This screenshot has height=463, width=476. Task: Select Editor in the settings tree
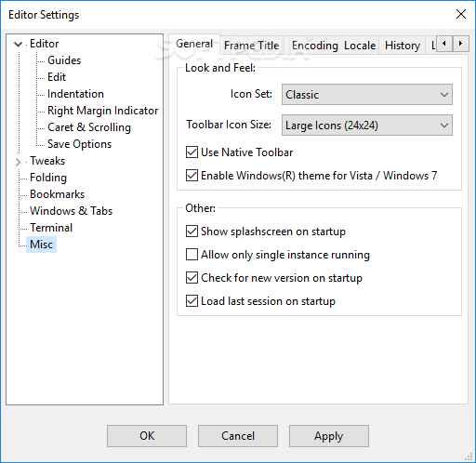[x=44, y=44]
